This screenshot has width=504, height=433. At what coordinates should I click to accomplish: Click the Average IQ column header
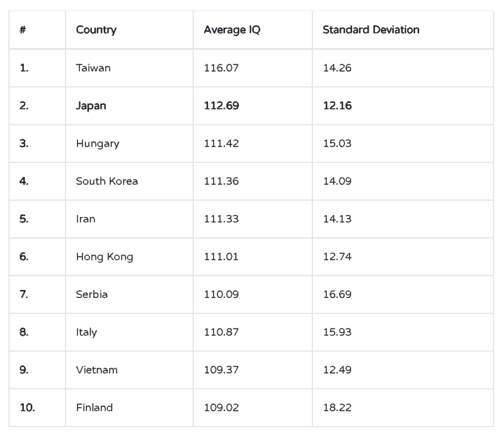(227, 30)
